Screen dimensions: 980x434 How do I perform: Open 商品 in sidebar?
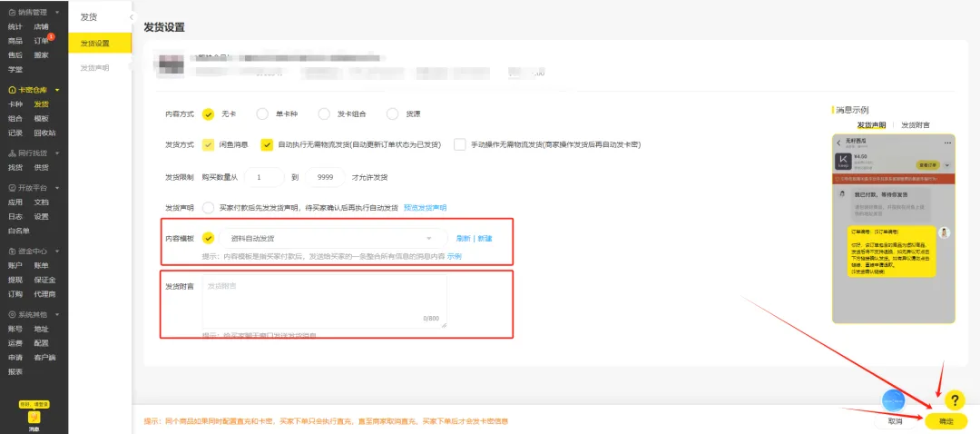15,41
